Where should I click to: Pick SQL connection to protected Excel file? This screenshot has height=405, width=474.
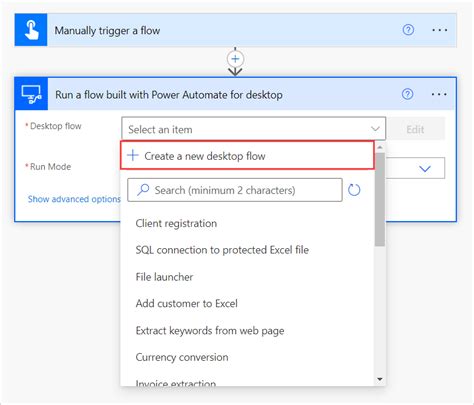[222, 250]
